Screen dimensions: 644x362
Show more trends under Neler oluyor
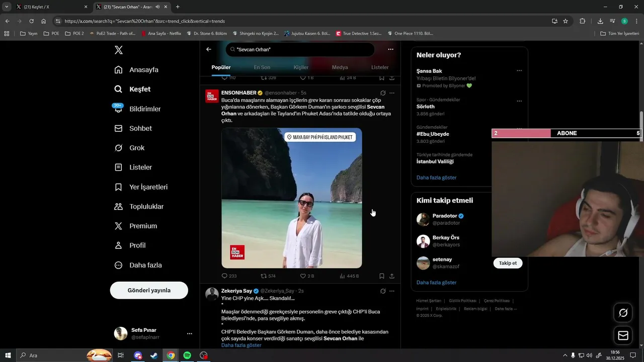(437, 177)
